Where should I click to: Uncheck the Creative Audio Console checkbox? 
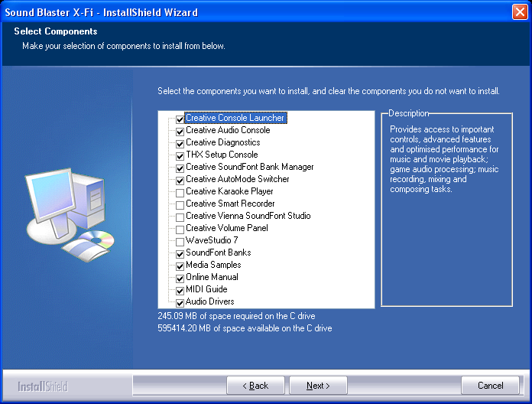180,132
